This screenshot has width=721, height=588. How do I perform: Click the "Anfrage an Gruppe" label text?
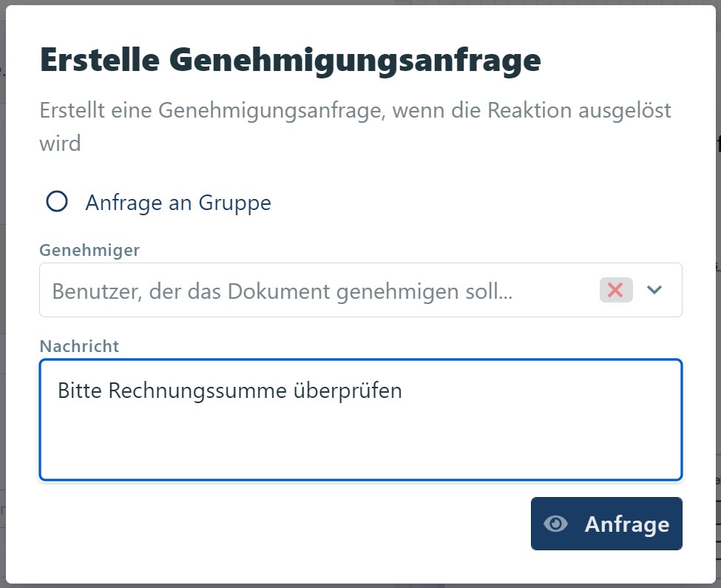coord(177,203)
